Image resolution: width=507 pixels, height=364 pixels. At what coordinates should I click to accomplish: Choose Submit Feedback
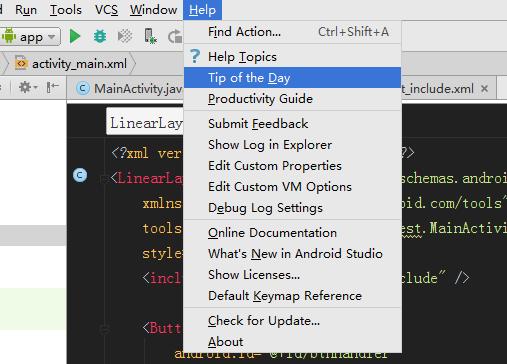coord(292,124)
